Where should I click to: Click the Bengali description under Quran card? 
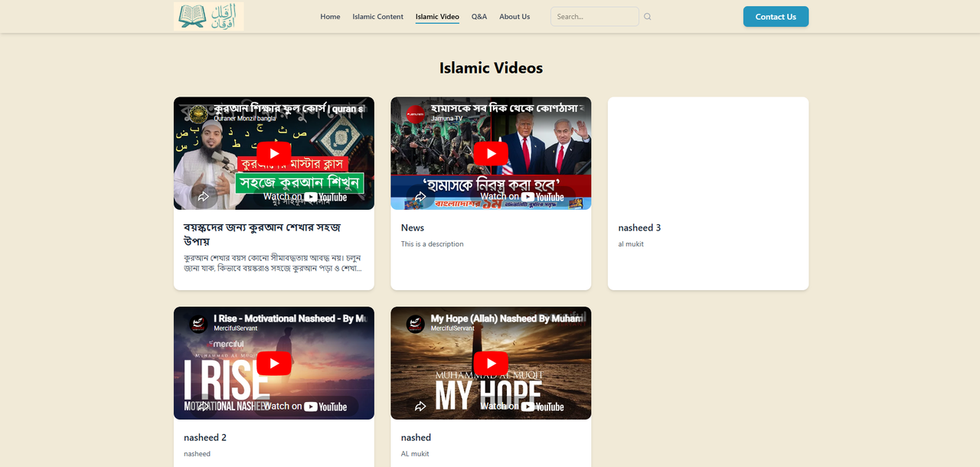pyautogui.click(x=273, y=263)
